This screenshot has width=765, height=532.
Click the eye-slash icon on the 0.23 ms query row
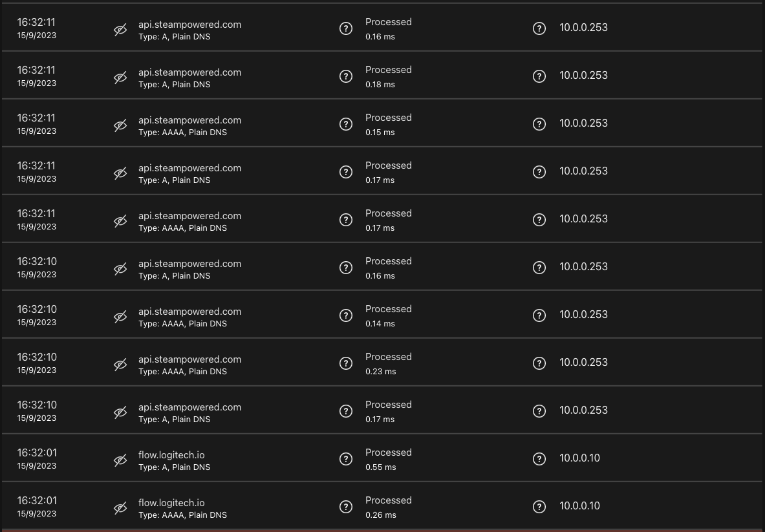coord(120,364)
